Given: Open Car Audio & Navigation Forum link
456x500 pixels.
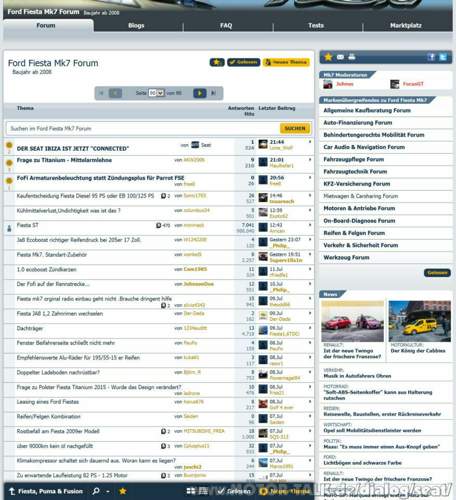Looking at the screenshot, I should 364,147.
